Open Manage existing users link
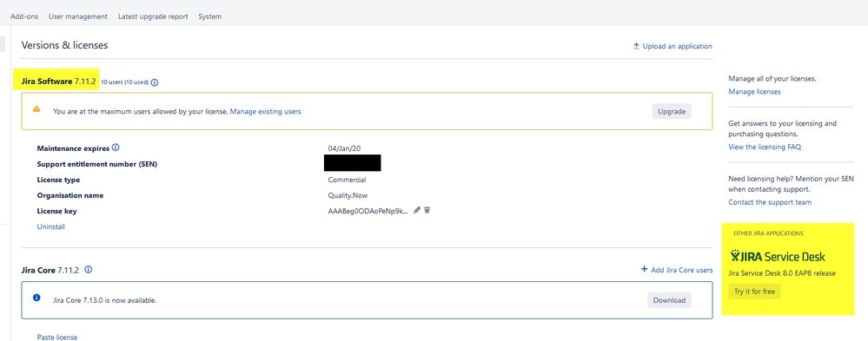The height and width of the screenshot is (341, 868). point(266,111)
